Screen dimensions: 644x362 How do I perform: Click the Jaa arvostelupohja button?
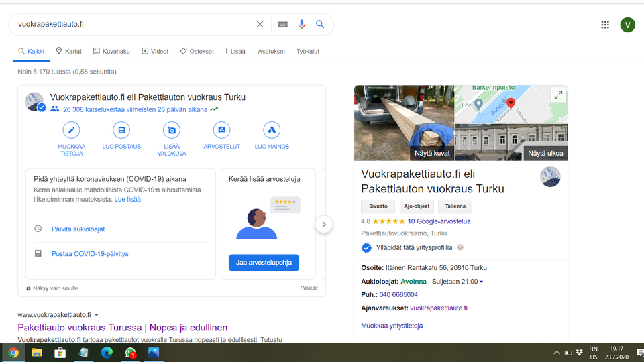point(264,263)
